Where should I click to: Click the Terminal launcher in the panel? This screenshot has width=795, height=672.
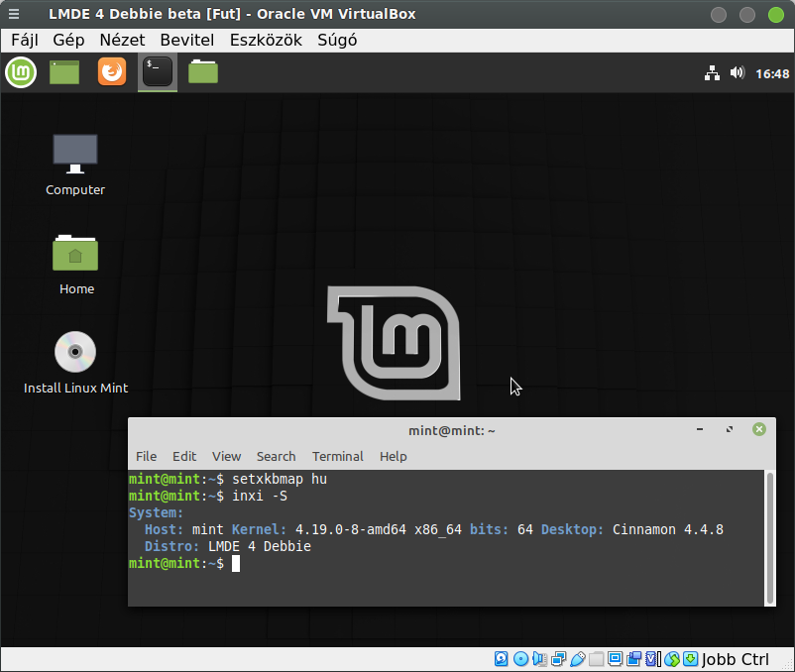click(x=158, y=72)
